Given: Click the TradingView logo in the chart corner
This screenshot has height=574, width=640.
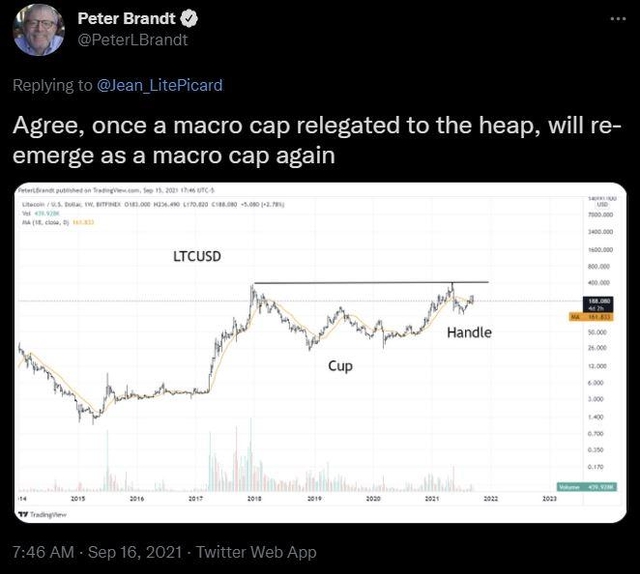Looking at the screenshot, I should point(38,512).
